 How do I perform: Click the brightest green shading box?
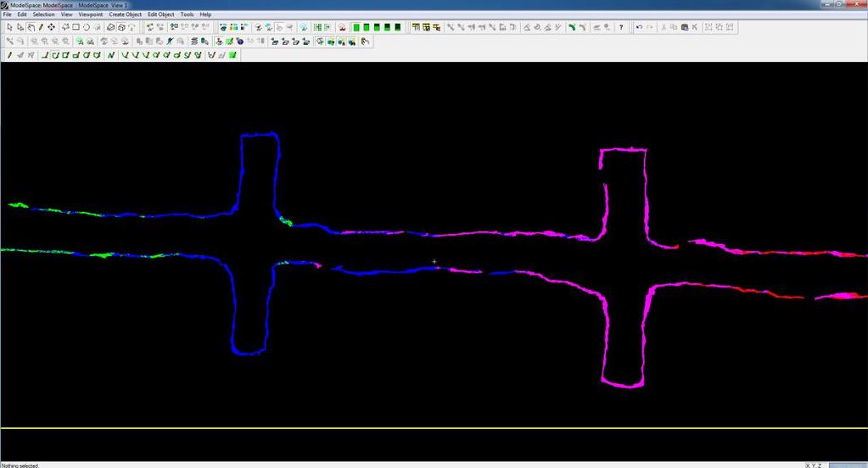356,27
